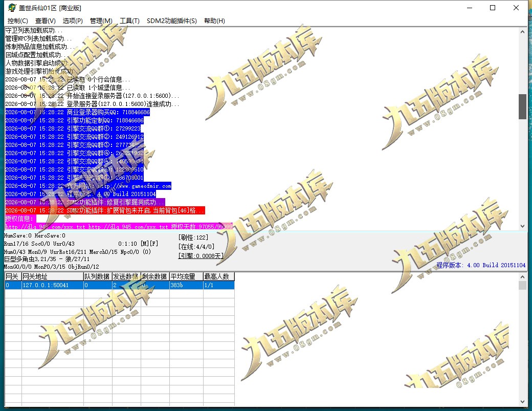Click the 平均流量 column header

click(x=186, y=276)
